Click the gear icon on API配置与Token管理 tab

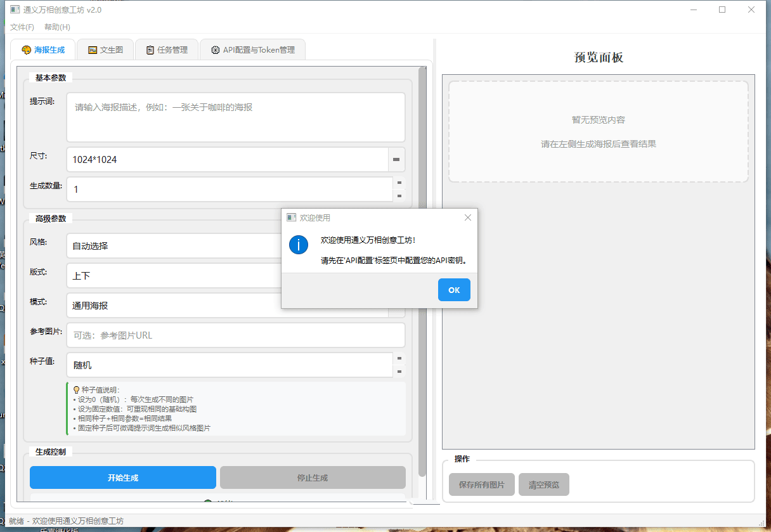point(216,50)
